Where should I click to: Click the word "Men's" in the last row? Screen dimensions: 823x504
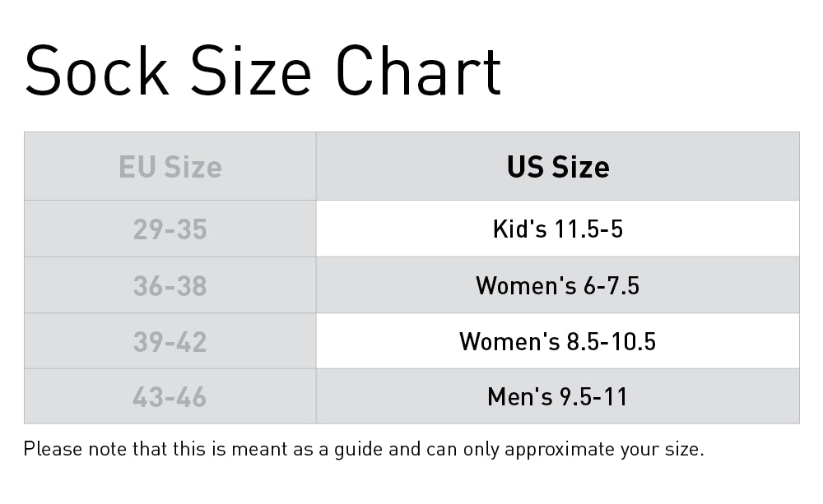coord(520,397)
